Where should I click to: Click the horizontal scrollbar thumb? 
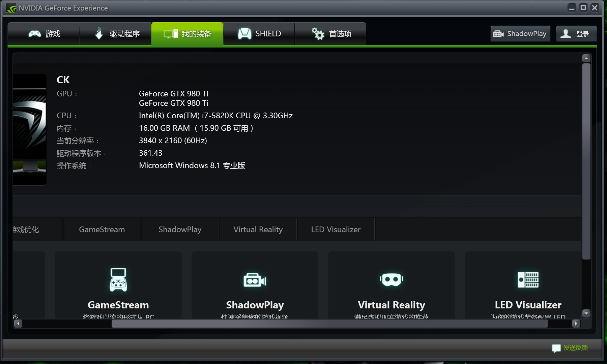[x=330, y=324]
